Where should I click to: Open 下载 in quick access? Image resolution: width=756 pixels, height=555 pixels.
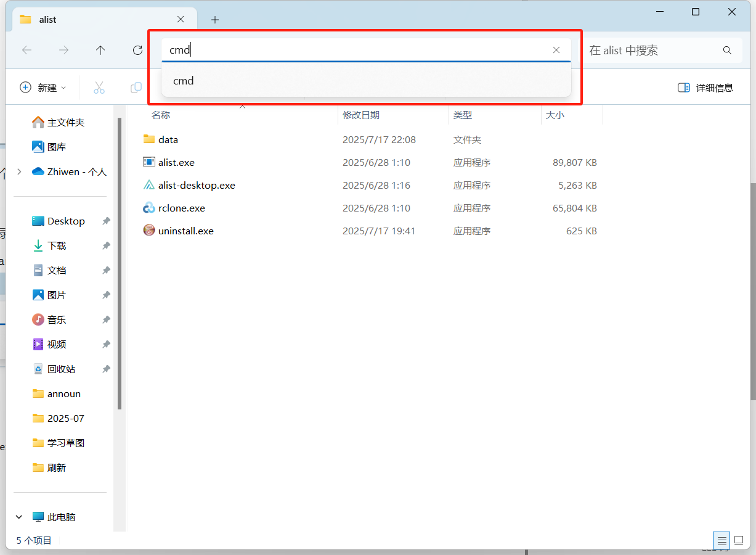coord(49,245)
